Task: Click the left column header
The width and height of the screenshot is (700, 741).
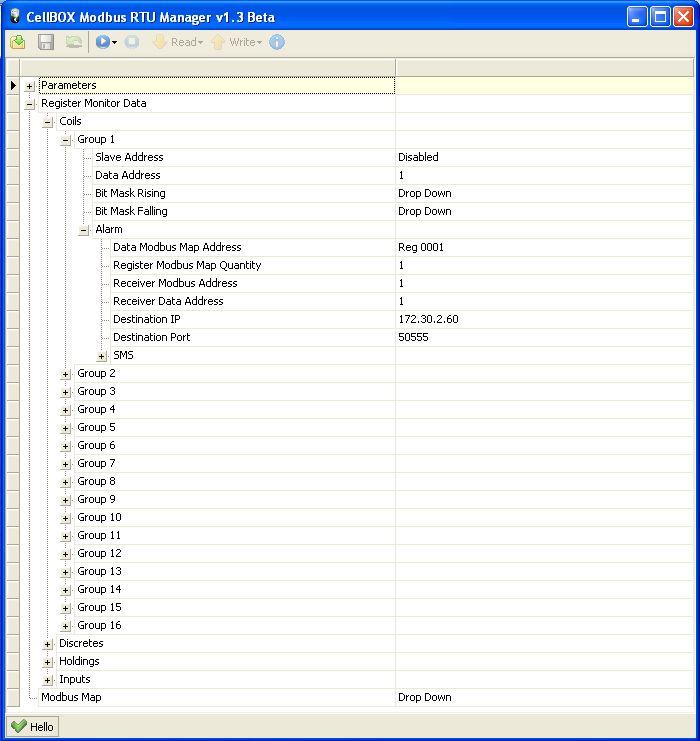Action: click(x=207, y=68)
